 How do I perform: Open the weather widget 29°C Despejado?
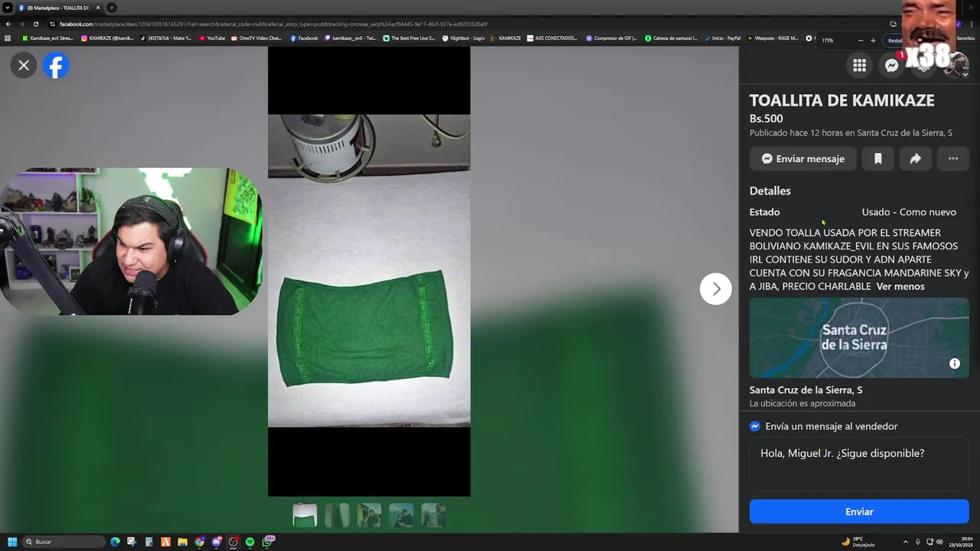[858, 542]
